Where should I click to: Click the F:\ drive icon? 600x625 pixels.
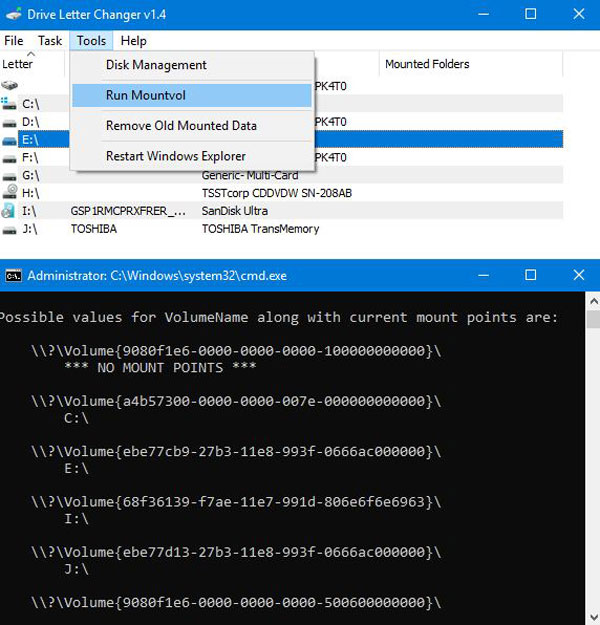coord(9,157)
